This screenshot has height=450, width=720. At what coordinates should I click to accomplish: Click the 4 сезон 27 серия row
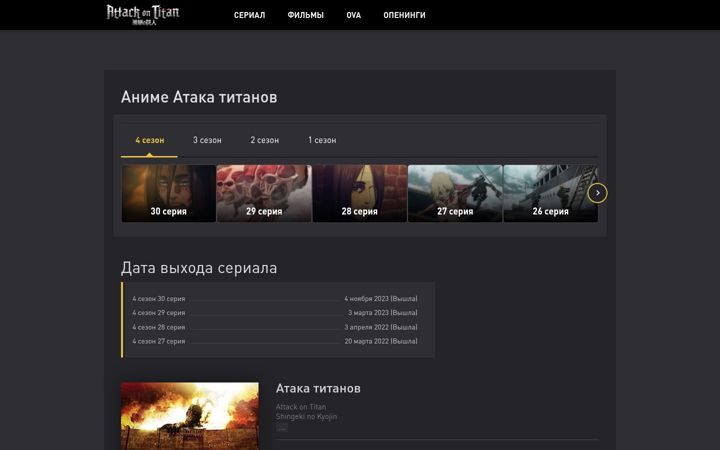[x=275, y=341]
